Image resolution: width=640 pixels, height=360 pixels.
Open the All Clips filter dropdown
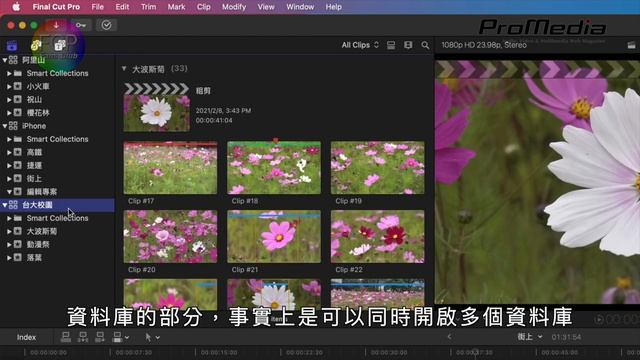pyautogui.click(x=360, y=45)
